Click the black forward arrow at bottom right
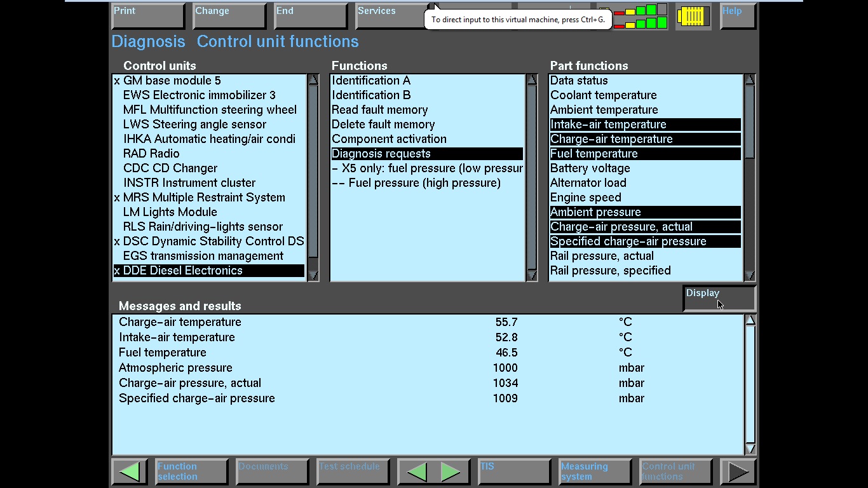The width and height of the screenshot is (868, 488). 738,471
